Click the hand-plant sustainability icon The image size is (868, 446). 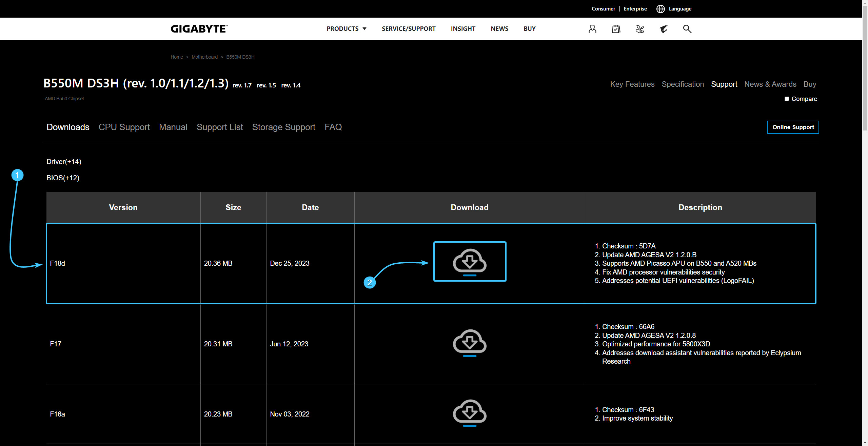[x=640, y=29]
